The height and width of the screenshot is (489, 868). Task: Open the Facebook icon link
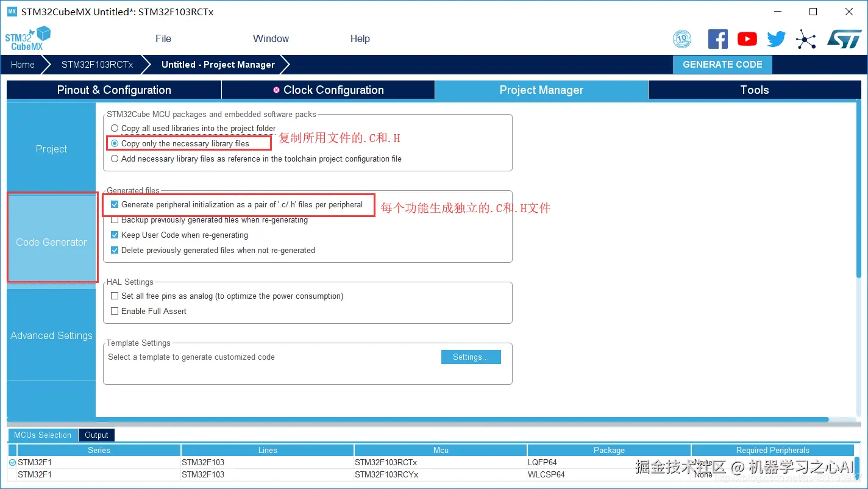[x=718, y=39]
